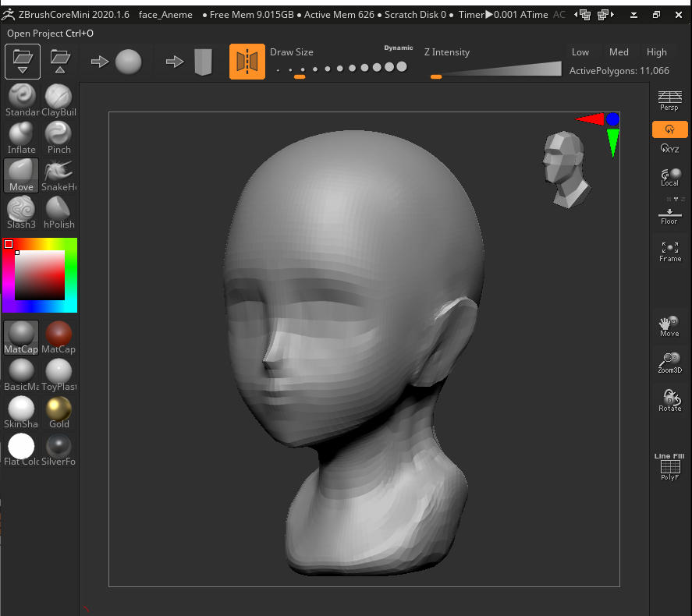This screenshot has height=616, width=692.
Task: Click the right window layout arrow icon
Action: click(x=605, y=15)
